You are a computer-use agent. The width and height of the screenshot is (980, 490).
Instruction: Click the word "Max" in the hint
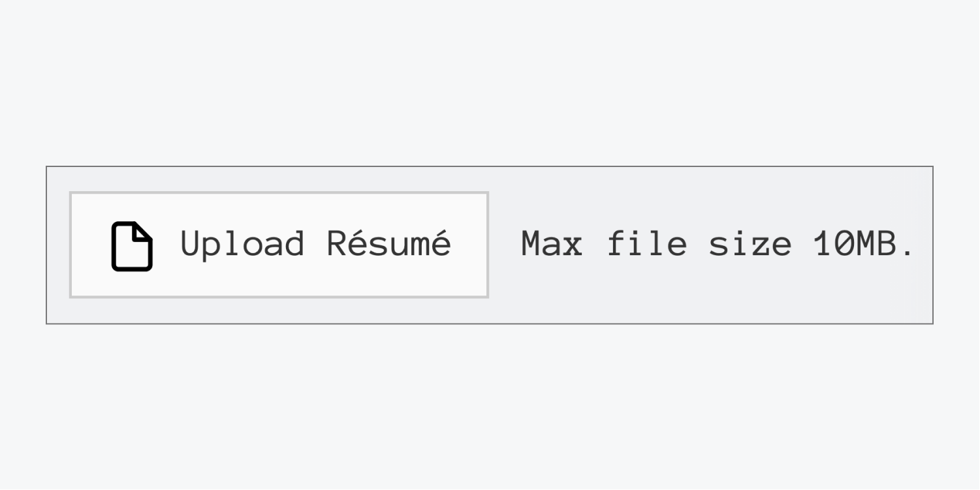click(x=552, y=245)
